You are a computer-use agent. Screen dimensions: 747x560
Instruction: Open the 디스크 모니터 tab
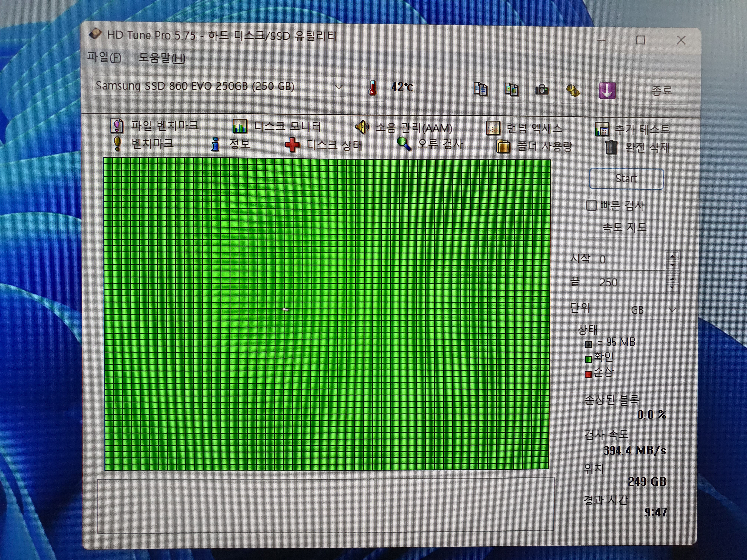[277, 127]
